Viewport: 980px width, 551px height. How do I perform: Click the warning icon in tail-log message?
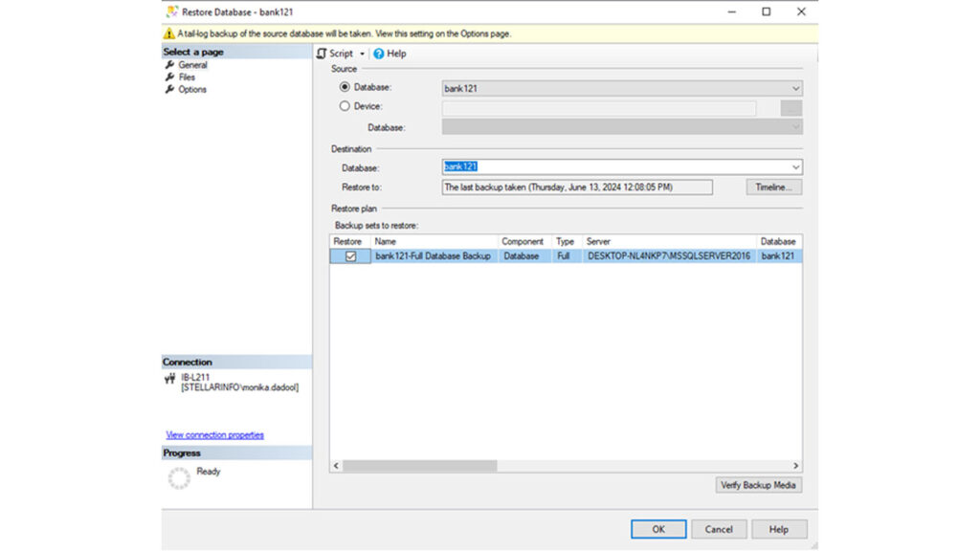point(168,33)
